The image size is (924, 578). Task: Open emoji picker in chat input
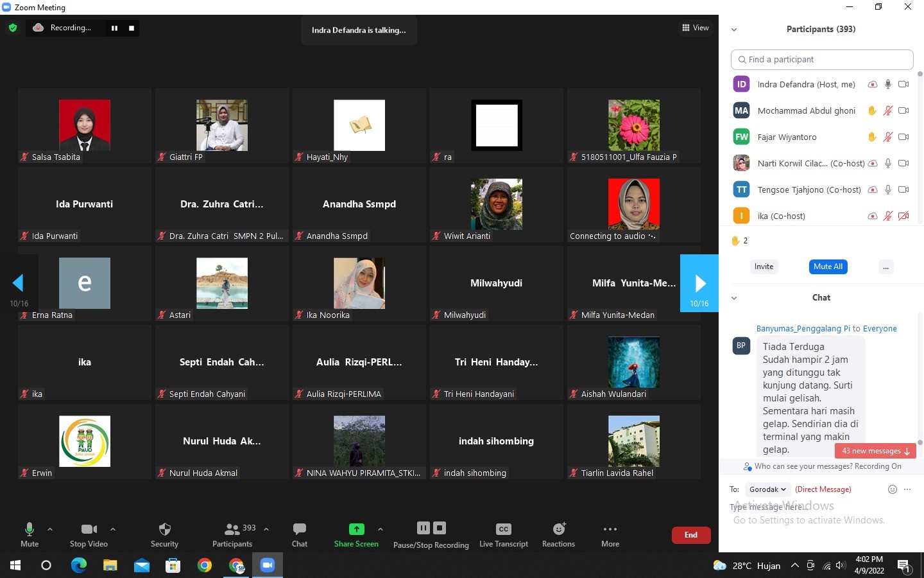click(892, 489)
